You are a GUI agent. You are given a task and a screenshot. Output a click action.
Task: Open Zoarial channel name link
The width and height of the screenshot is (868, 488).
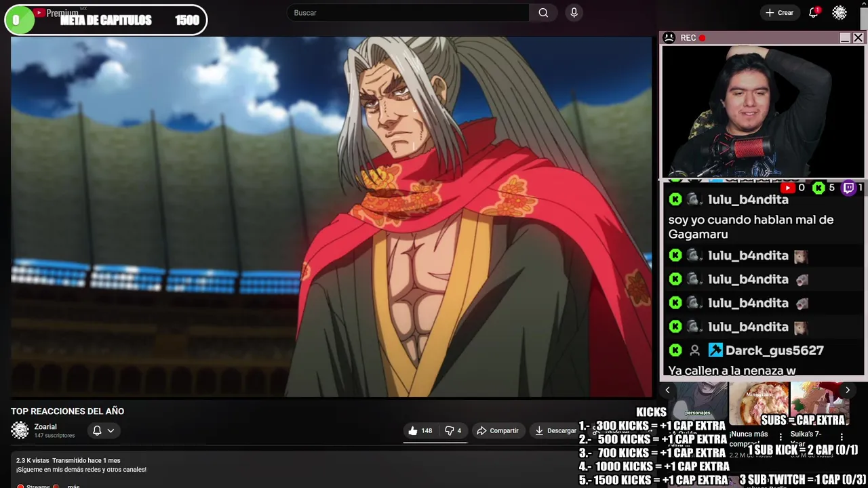[x=45, y=426]
